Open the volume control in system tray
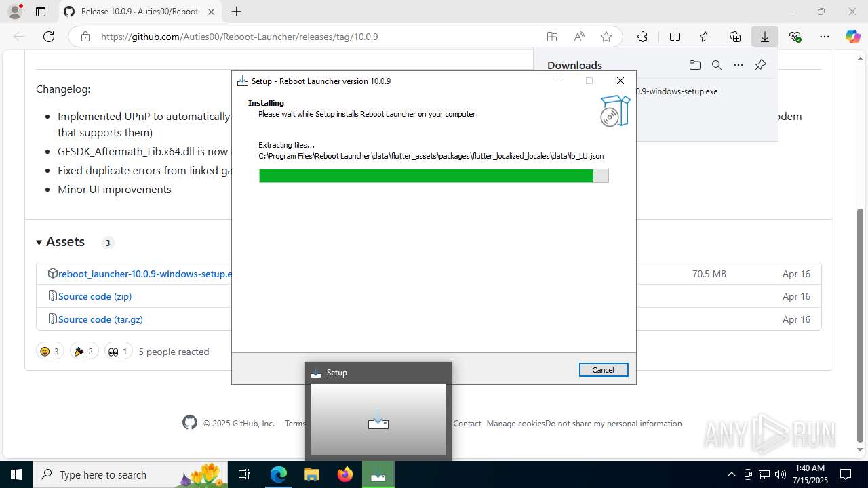 pos(781,474)
